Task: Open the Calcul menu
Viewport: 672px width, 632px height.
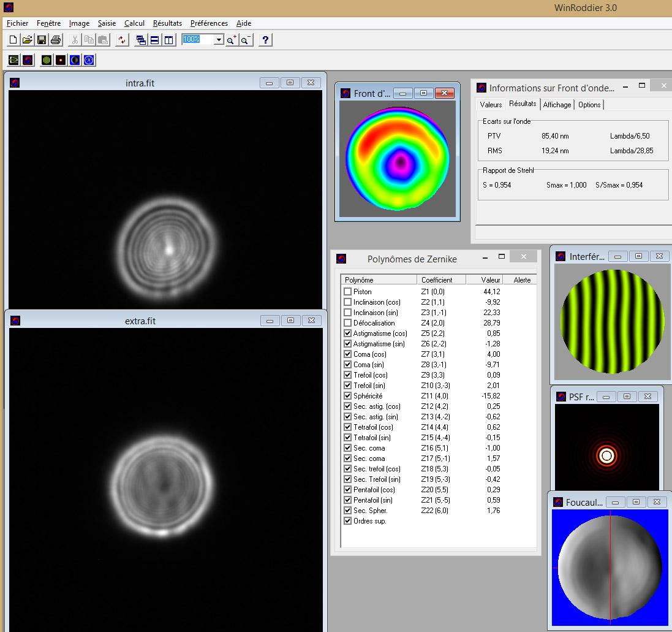Action: [134, 23]
